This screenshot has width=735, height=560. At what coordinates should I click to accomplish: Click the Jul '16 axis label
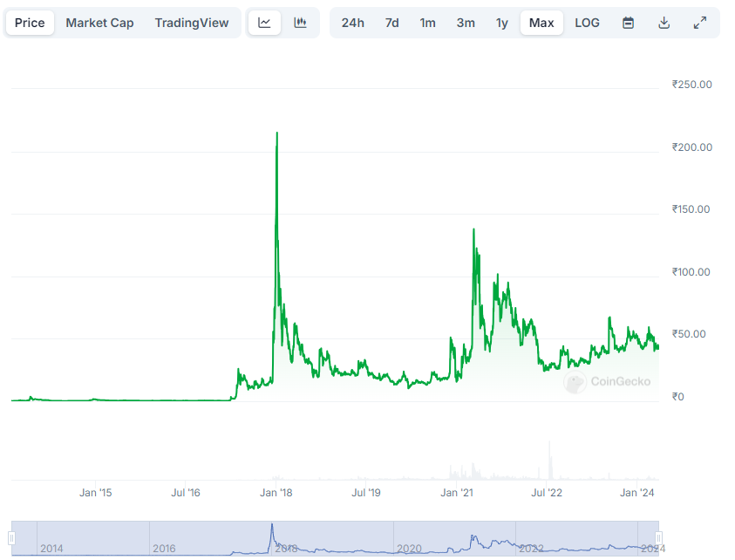pyautogui.click(x=186, y=493)
